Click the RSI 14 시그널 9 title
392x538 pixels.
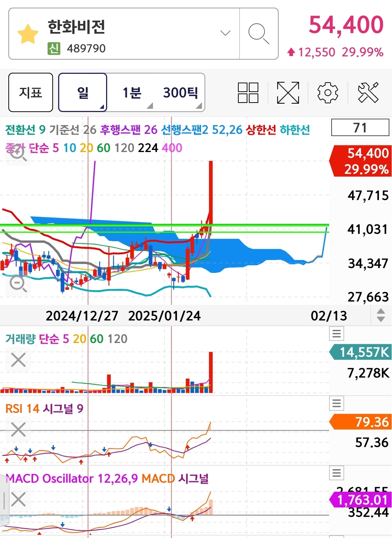click(44, 409)
